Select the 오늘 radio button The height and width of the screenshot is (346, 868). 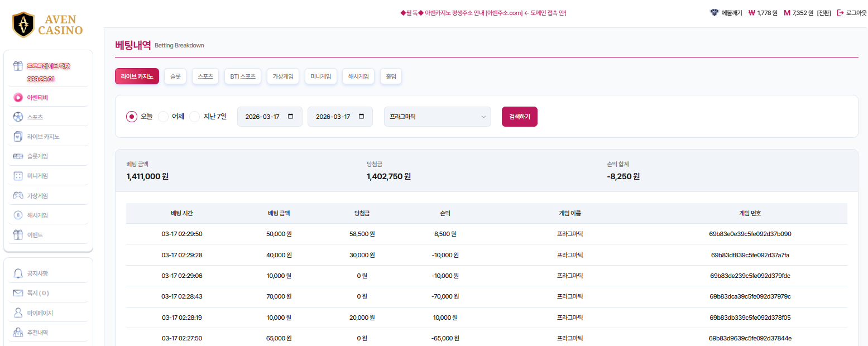tap(132, 117)
